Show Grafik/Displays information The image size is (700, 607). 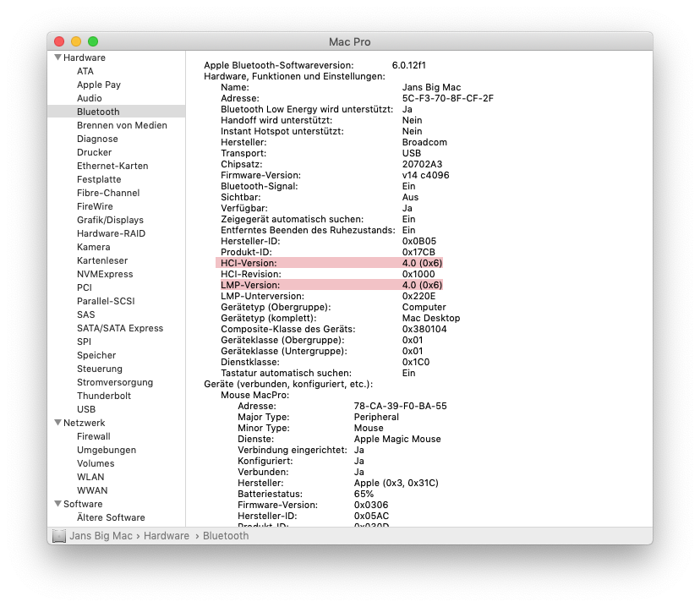110,220
